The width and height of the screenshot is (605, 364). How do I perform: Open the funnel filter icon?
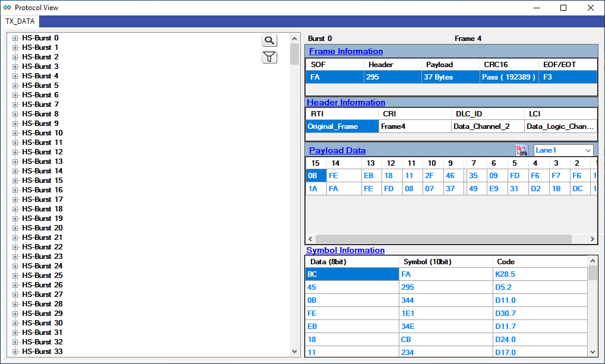(x=270, y=57)
